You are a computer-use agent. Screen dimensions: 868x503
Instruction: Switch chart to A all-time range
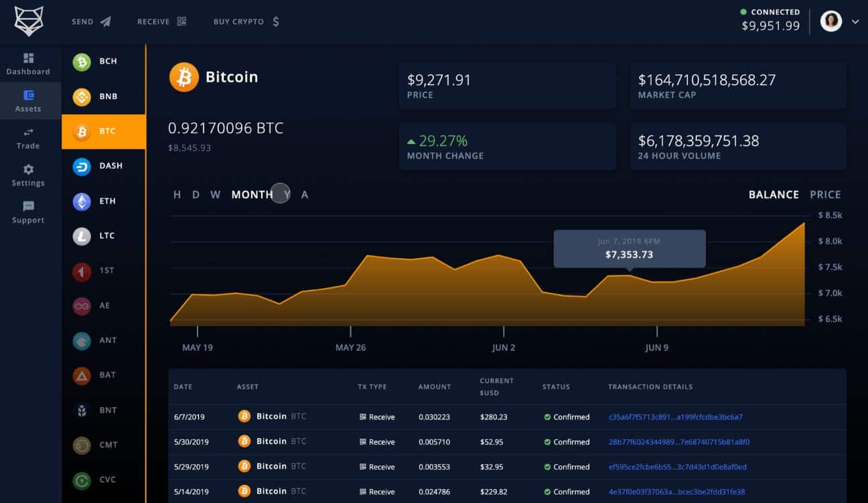(x=305, y=195)
